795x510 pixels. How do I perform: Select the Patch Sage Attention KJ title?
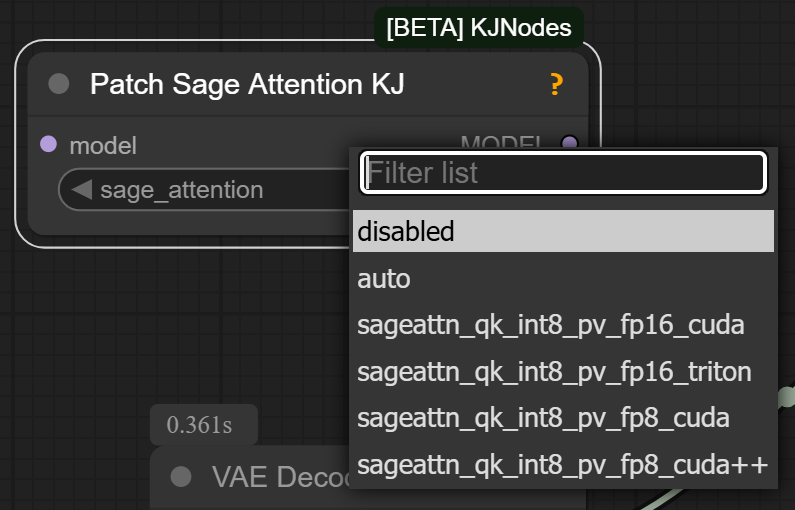pos(247,84)
